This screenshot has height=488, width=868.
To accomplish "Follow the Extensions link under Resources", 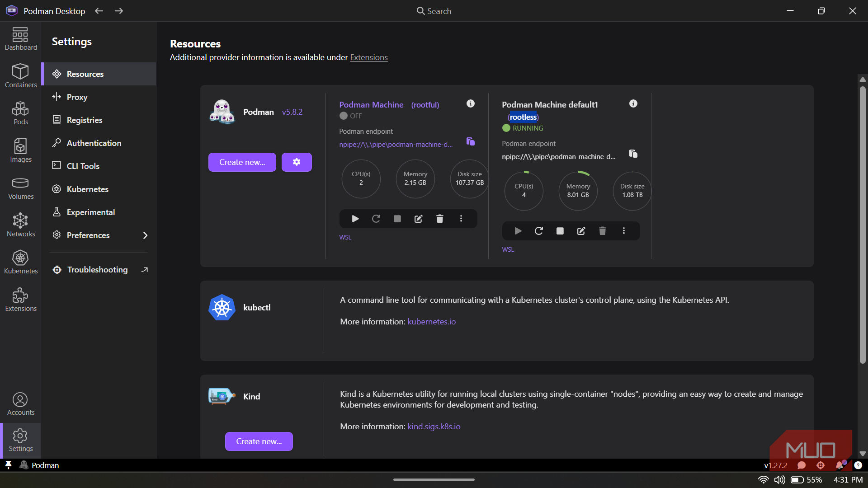I will pos(369,57).
